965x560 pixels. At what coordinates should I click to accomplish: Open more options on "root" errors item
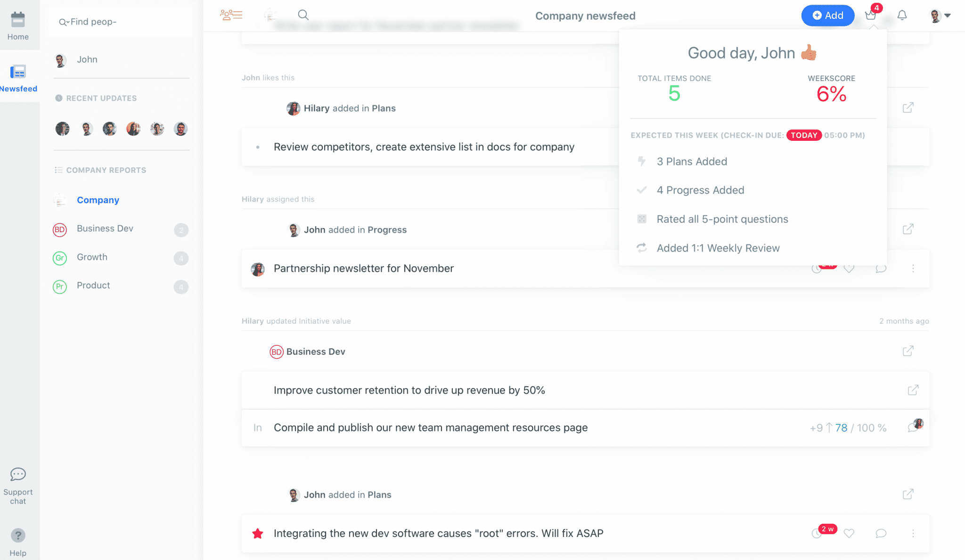pos(913,534)
